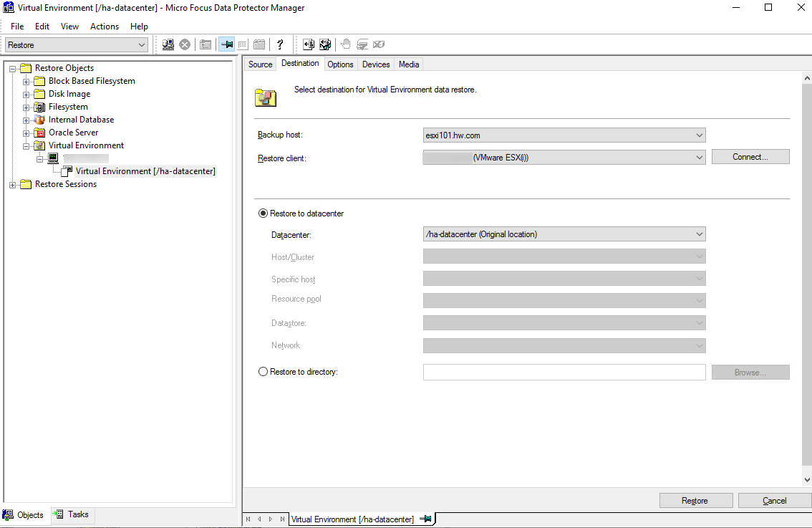
Task: Switch to the Devices tab
Action: [x=376, y=64]
